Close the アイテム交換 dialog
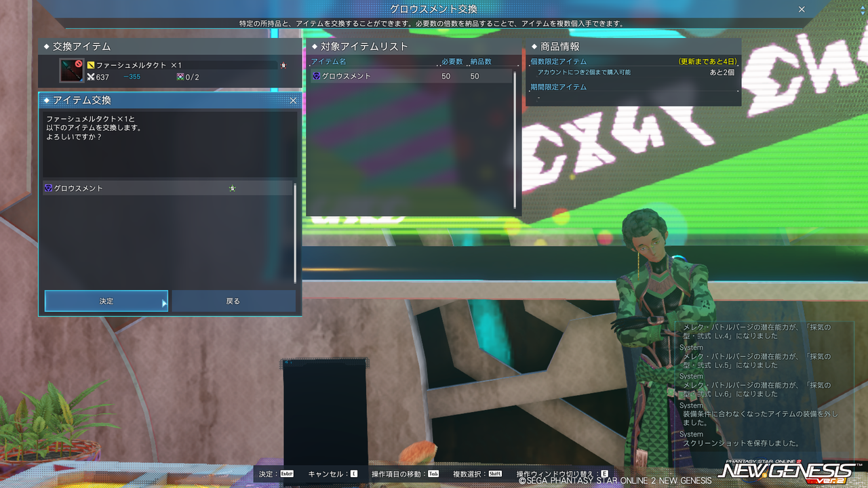868x488 pixels. [293, 100]
